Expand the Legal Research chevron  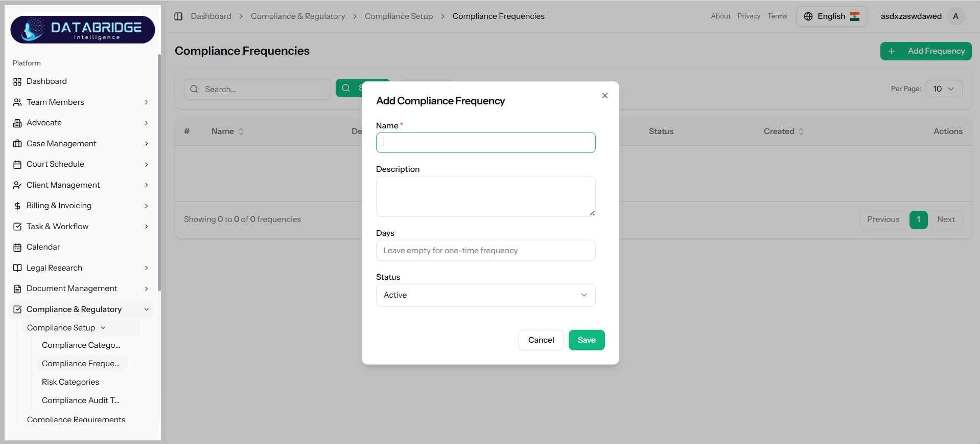[x=147, y=268]
